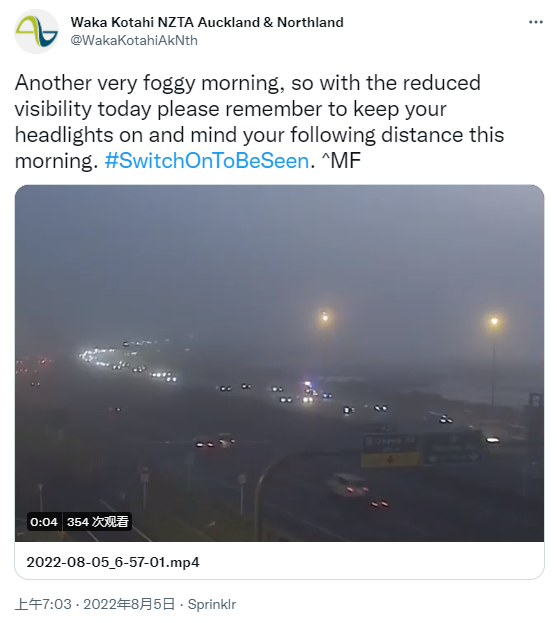Click the 0:04 video duration badge
The image size is (557, 623).
[x=44, y=522]
